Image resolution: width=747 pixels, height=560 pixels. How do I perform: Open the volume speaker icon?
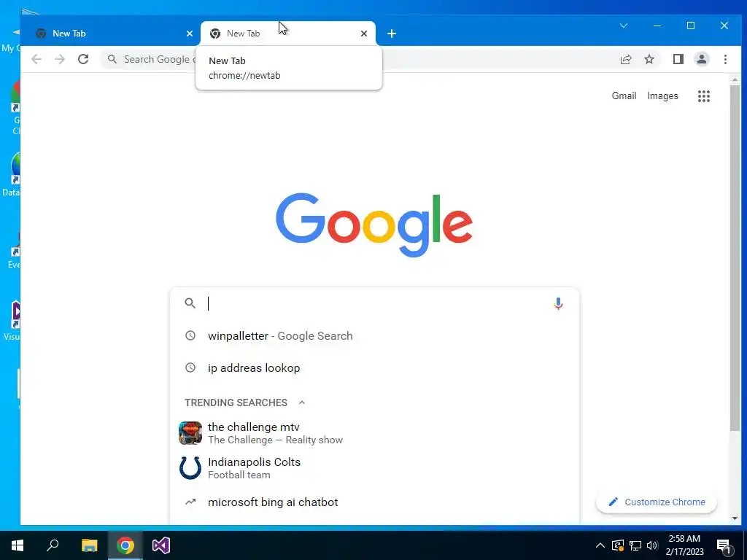point(652,545)
